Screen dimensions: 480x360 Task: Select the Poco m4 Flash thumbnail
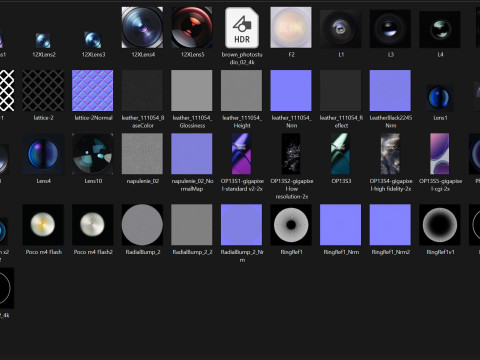[x=43, y=225]
